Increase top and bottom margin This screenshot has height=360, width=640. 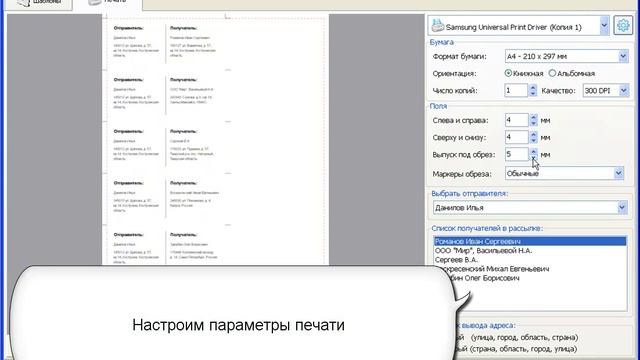tap(533, 134)
